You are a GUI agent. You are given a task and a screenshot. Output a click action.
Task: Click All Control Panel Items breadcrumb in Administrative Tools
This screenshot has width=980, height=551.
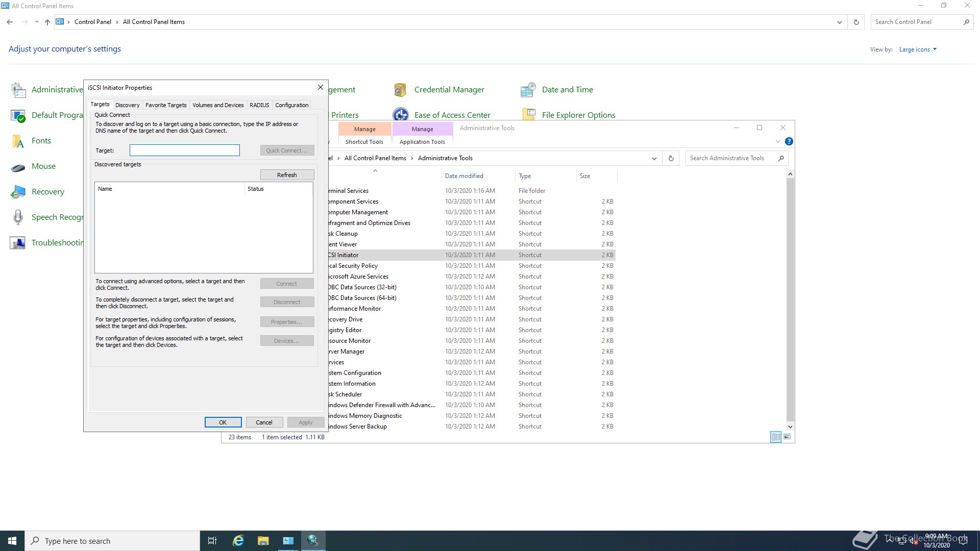pyautogui.click(x=375, y=158)
